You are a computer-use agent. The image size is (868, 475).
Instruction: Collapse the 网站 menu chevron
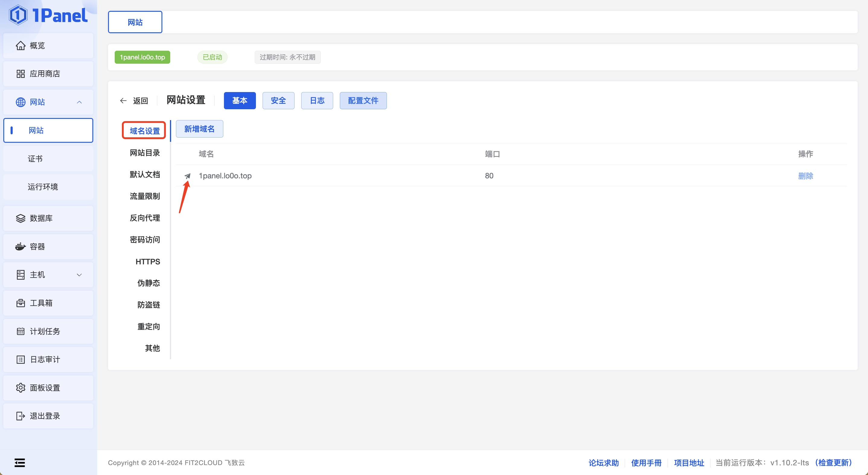(79, 102)
